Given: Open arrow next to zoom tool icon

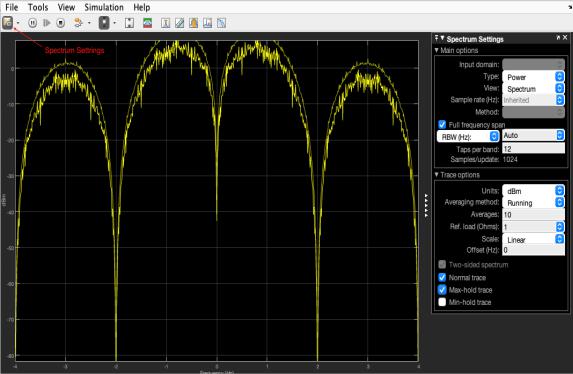Looking at the screenshot, I should pyautogui.click(x=115, y=23).
